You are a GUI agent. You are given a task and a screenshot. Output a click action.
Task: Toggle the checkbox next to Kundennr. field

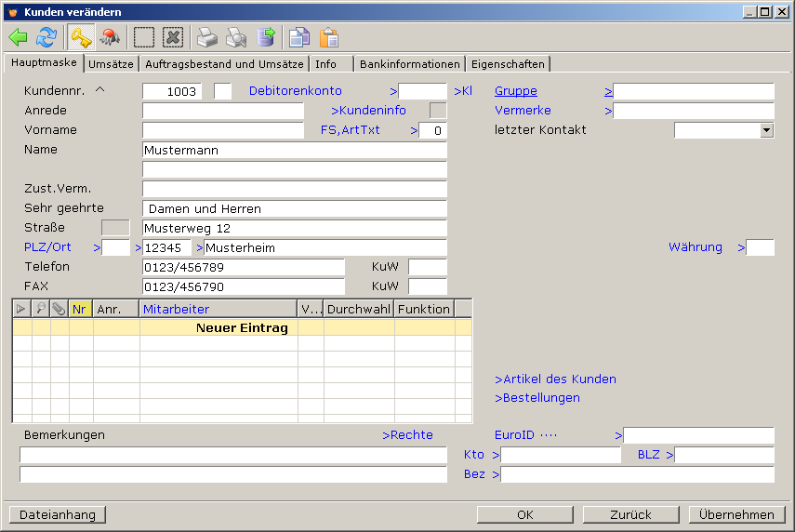[x=222, y=91]
